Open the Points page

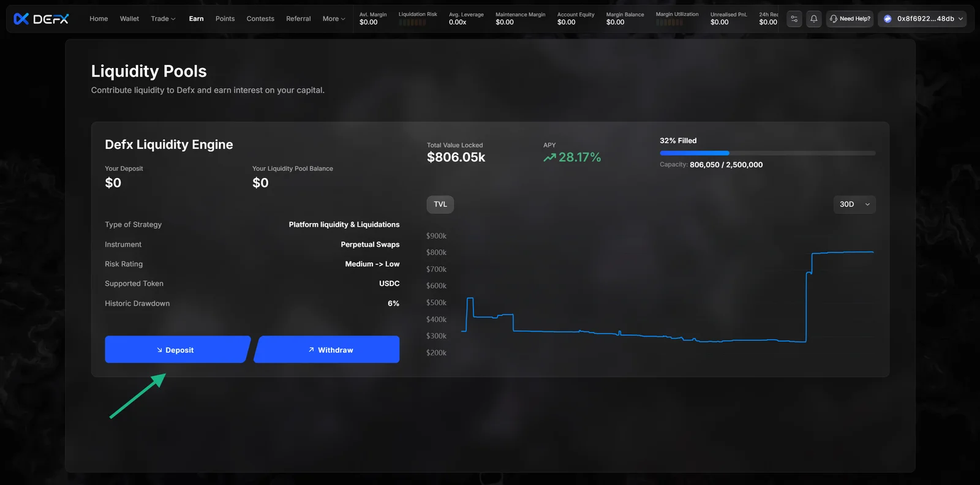pos(225,19)
